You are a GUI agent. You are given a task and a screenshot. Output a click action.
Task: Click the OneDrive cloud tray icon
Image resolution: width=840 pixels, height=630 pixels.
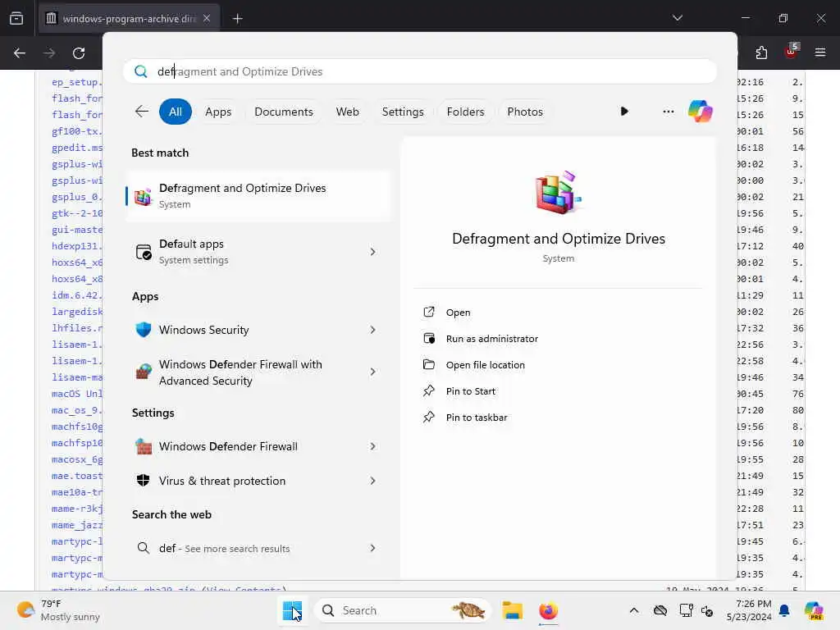660,610
